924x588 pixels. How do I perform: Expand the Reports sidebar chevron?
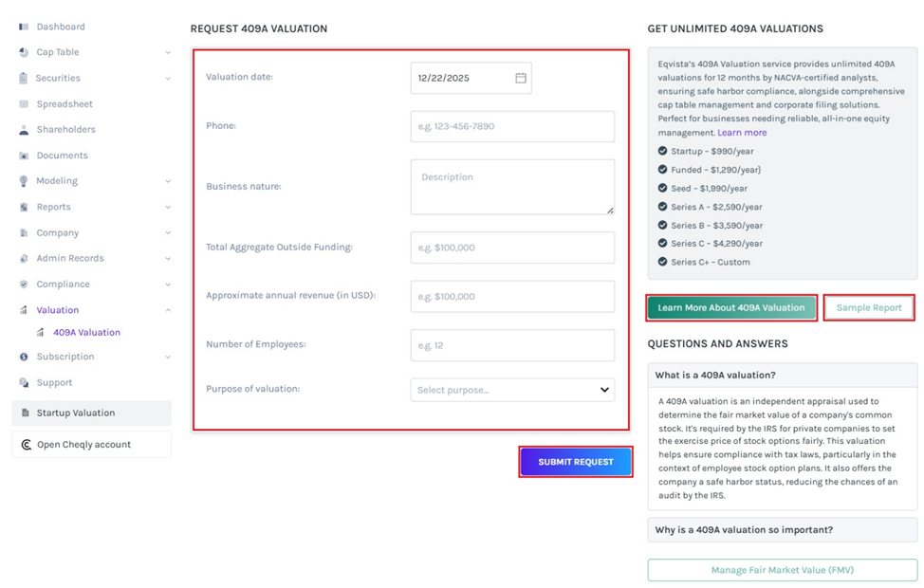click(168, 207)
